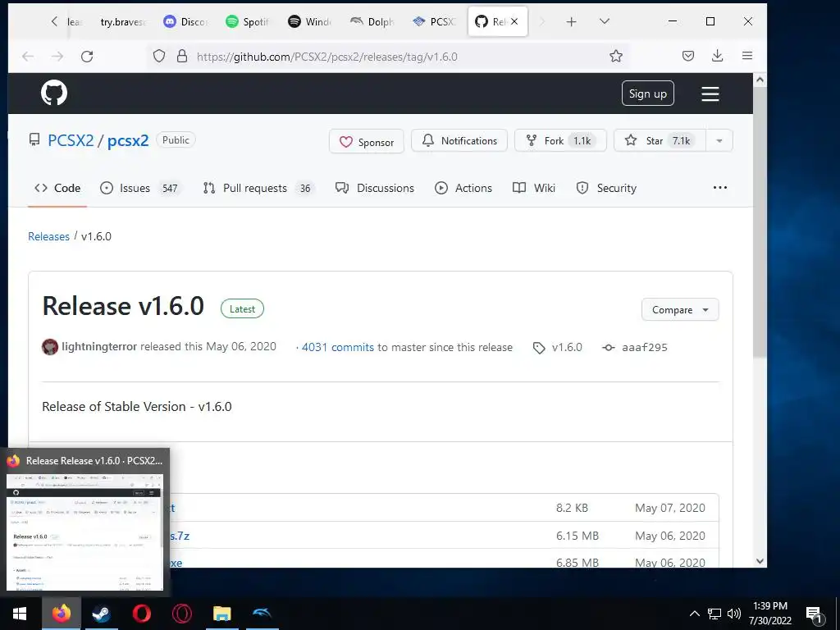Image resolution: width=840 pixels, height=630 pixels.
Task: Open the Compare dropdown
Action: pos(680,309)
